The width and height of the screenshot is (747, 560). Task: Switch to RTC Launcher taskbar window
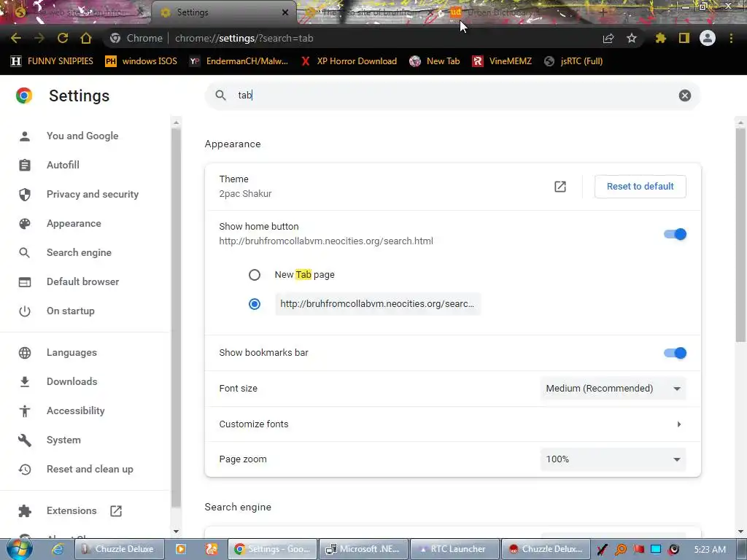(454, 549)
